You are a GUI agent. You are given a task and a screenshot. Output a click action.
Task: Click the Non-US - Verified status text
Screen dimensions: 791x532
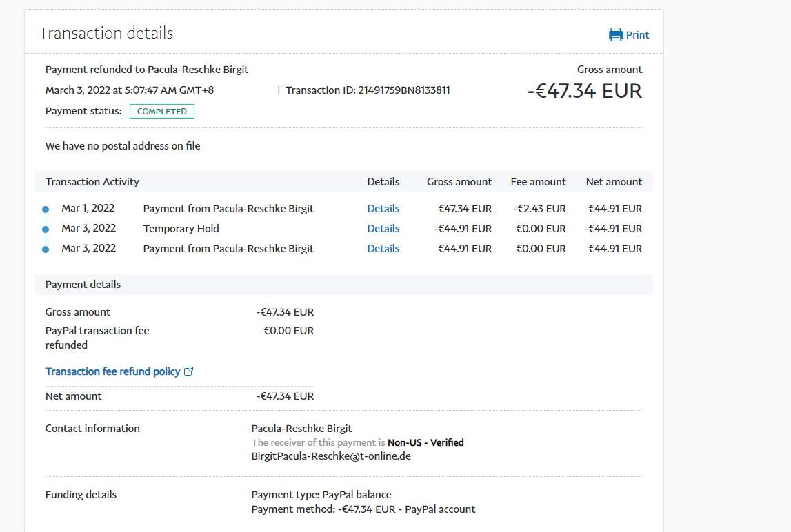point(425,443)
